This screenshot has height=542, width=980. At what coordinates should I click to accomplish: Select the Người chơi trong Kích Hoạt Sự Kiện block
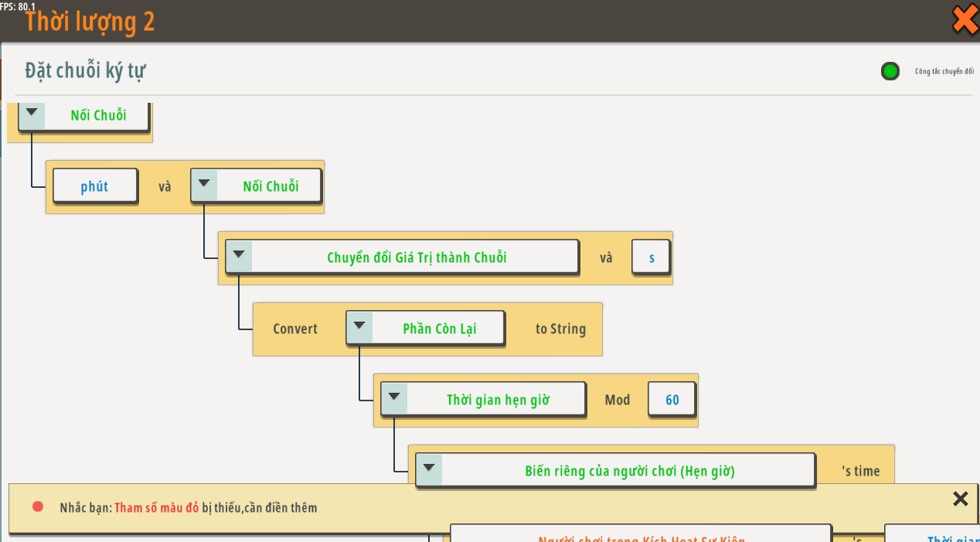tap(641, 536)
